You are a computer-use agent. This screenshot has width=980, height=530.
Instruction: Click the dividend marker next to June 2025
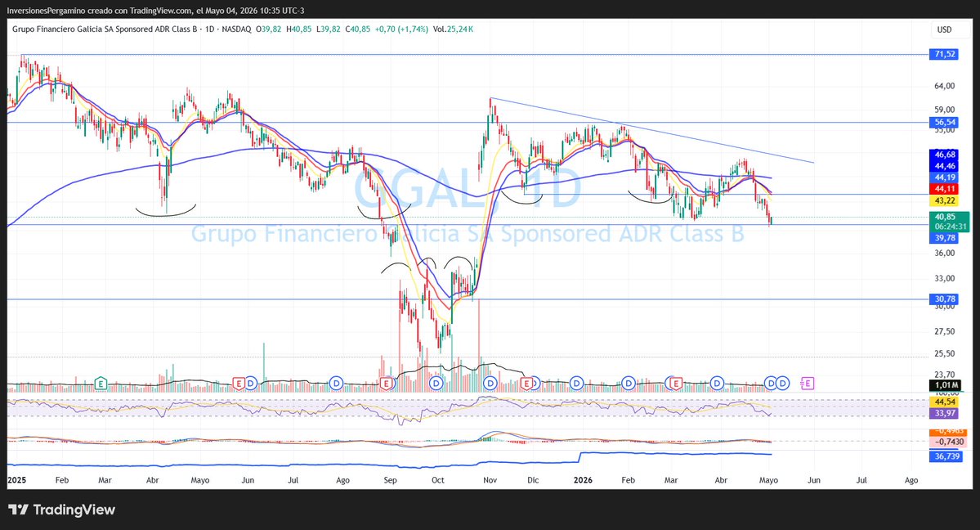click(251, 383)
